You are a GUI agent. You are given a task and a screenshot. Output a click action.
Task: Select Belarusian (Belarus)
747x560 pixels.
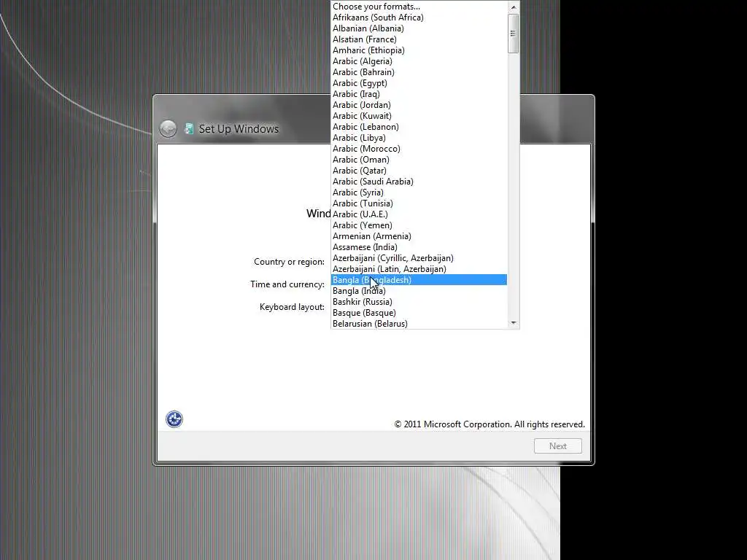pos(419,323)
